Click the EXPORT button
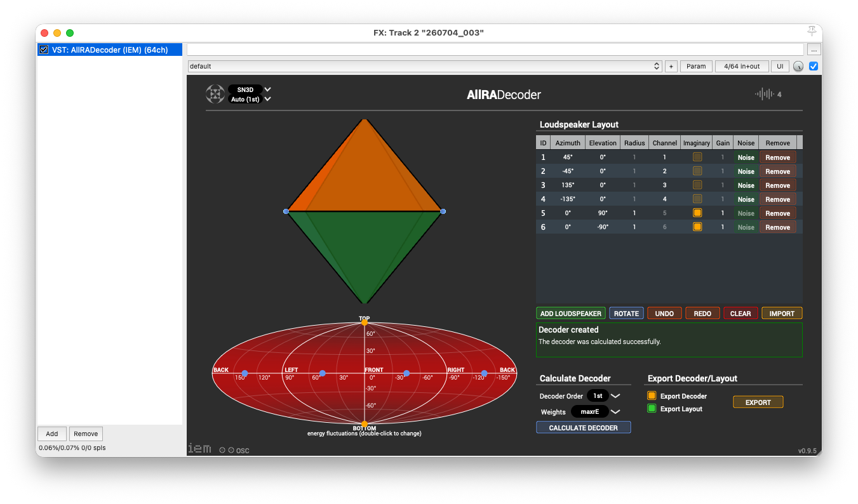 click(758, 402)
